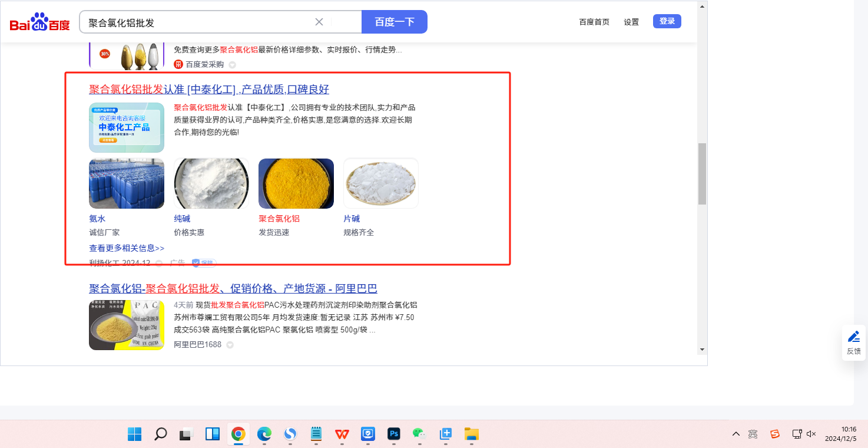The height and width of the screenshot is (448, 868).
Task: Open Windows taskbar search
Action: tap(160, 434)
